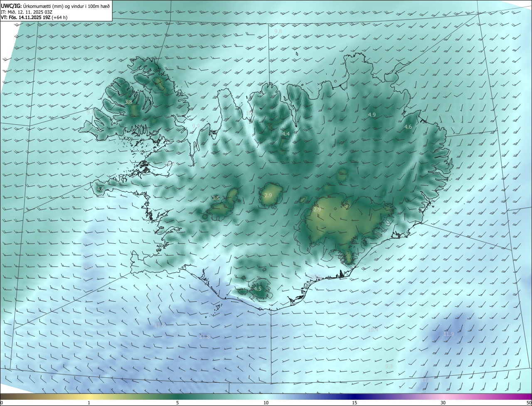
Task: Click the valid time 'VT: Fös. 14.11.2025 19Z'
Action: (26, 17)
